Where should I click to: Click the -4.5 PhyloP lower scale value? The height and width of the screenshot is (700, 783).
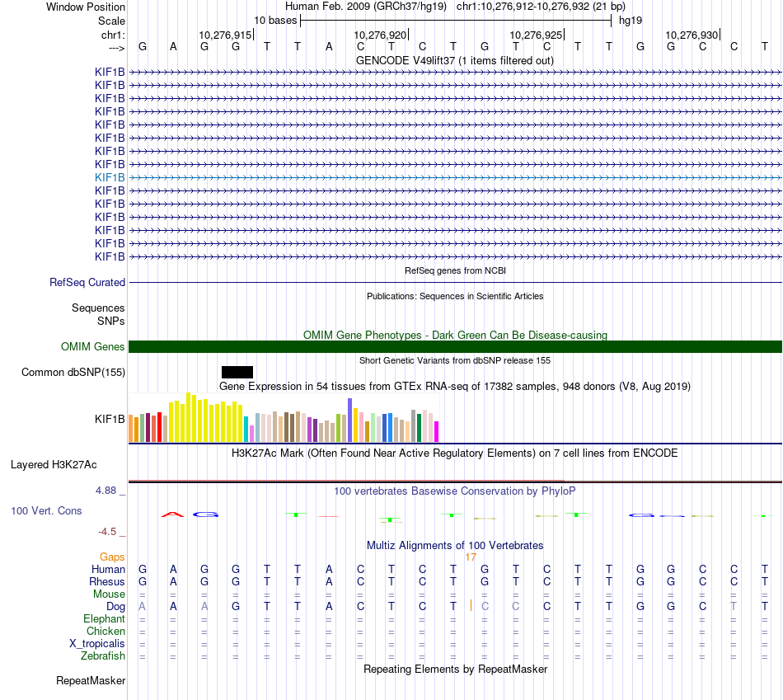click(107, 532)
